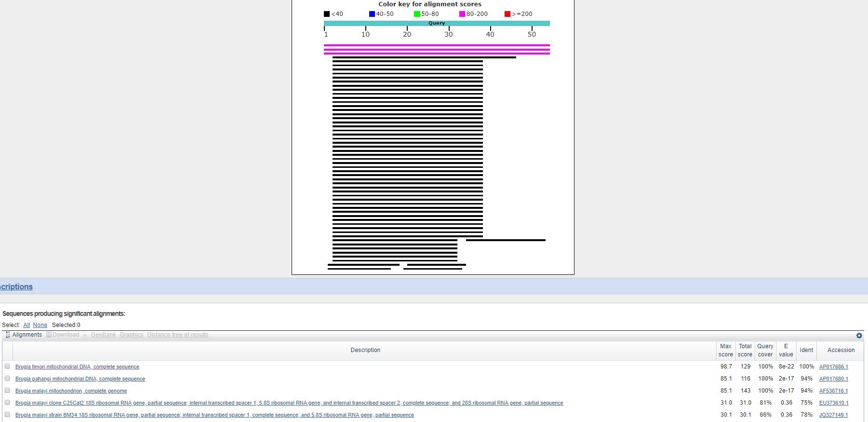Click the Download toolbar label

pos(66,335)
